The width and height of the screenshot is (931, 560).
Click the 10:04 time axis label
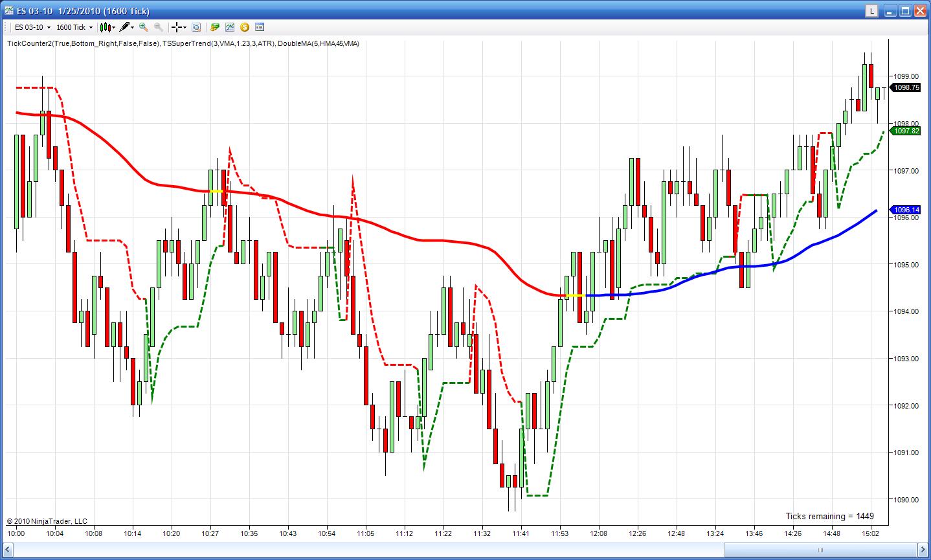[x=55, y=534]
